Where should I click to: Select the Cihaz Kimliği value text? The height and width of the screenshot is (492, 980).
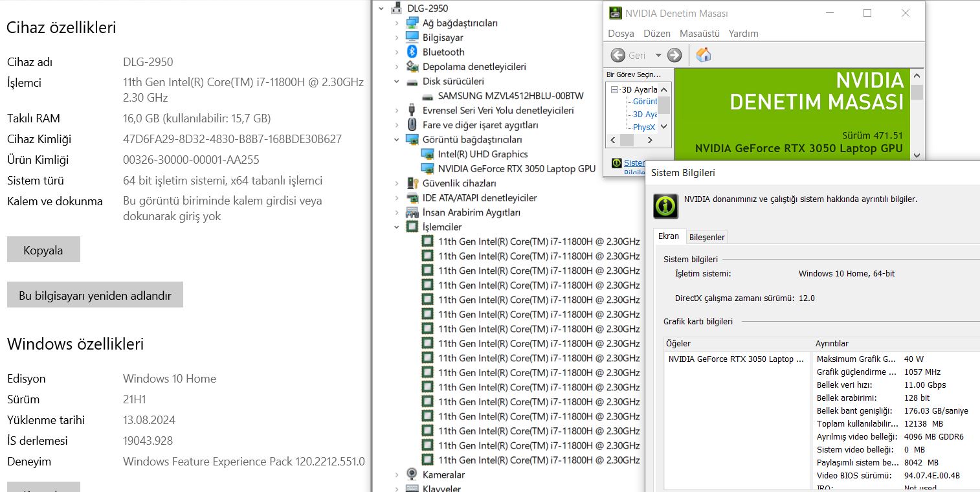[x=232, y=139]
